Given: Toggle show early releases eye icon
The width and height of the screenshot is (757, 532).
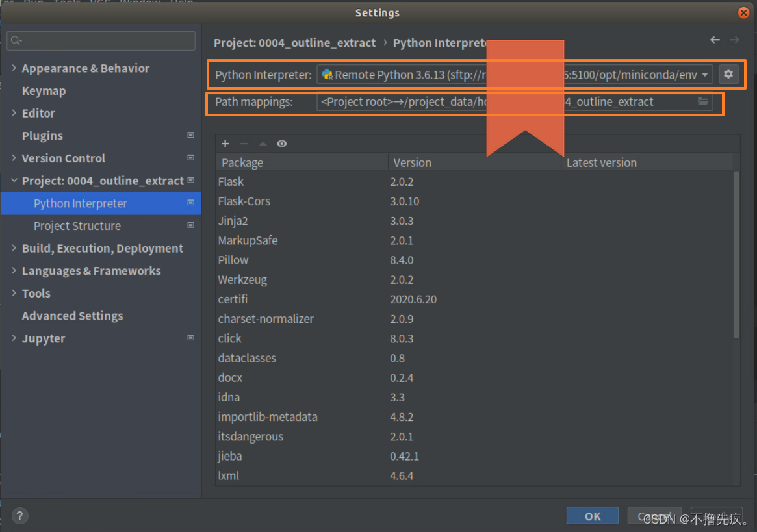Looking at the screenshot, I should (x=282, y=144).
